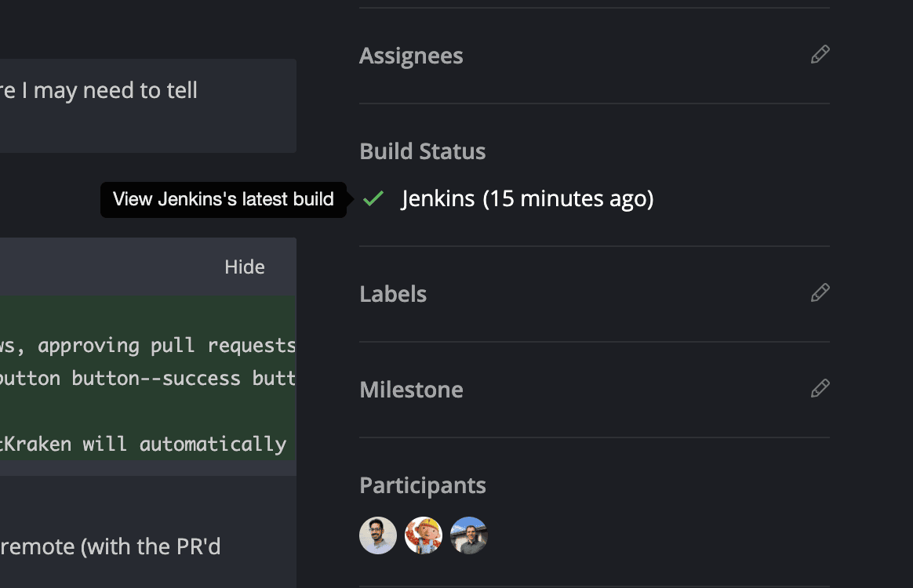The image size is (913, 588).
Task: Open the Labels pencil editor
Action: click(820, 292)
